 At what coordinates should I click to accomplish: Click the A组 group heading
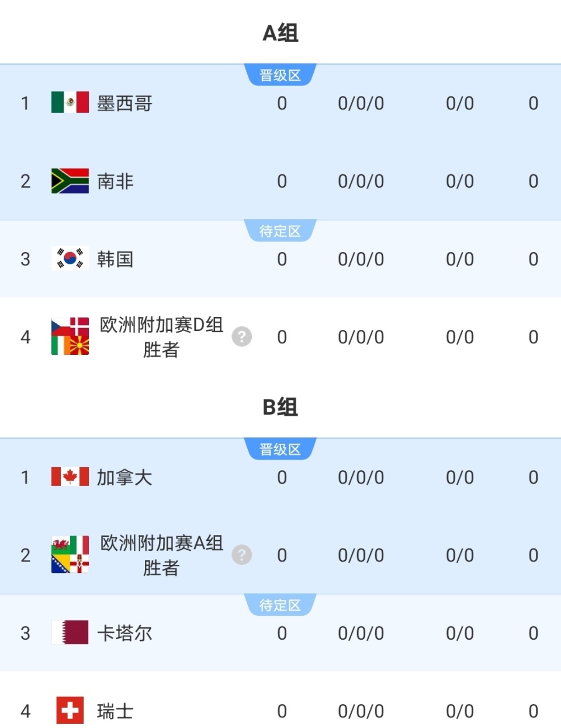(280, 33)
